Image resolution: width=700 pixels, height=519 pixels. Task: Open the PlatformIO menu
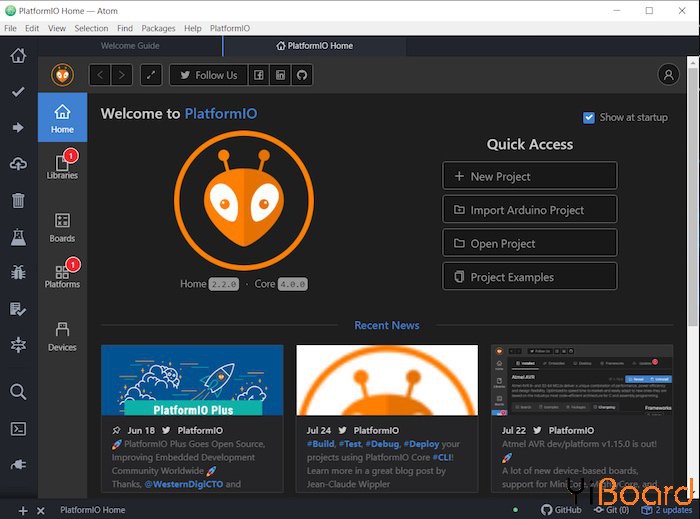click(x=230, y=28)
